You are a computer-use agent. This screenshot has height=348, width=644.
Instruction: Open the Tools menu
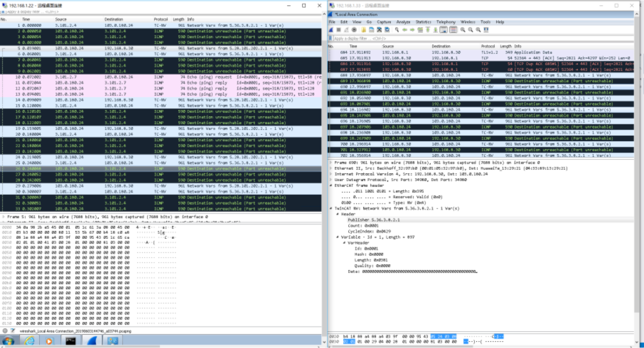tap(486, 22)
